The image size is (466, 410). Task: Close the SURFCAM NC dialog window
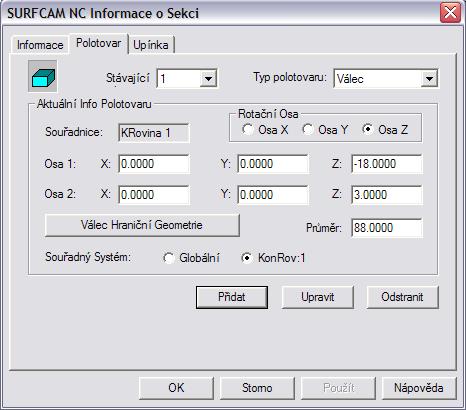pyautogui.click(x=450, y=13)
